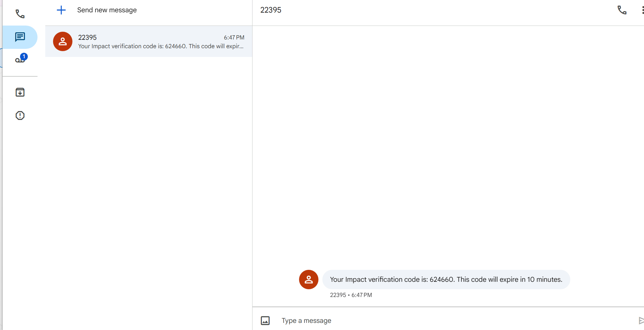Open the Archive folder icon
Image resolution: width=644 pixels, height=330 pixels.
(x=20, y=92)
